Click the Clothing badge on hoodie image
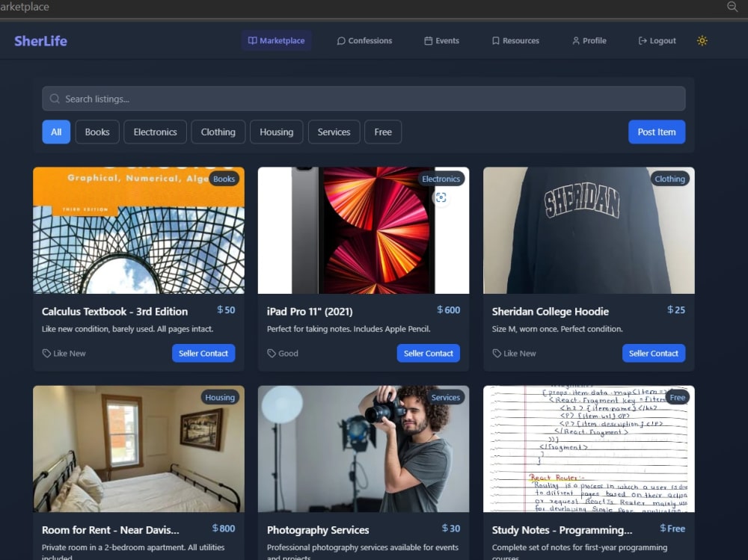This screenshot has width=748, height=560. [669, 179]
